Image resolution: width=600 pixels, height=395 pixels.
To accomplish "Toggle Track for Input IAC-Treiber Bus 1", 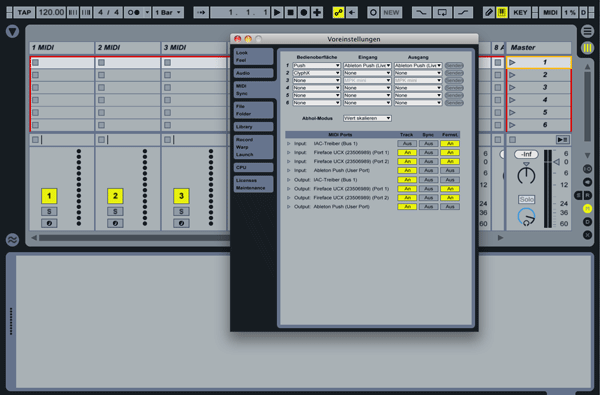I will click(x=407, y=144).
